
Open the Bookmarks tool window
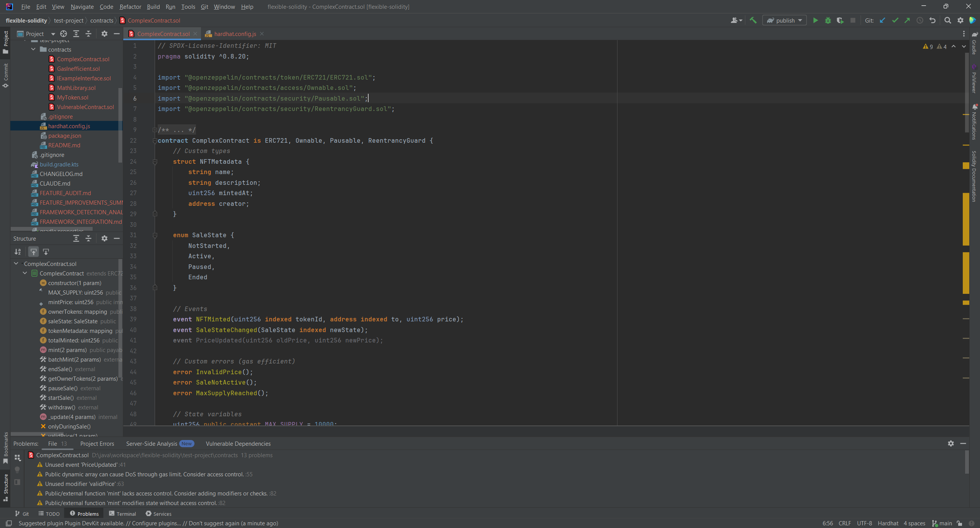point(6,448)
